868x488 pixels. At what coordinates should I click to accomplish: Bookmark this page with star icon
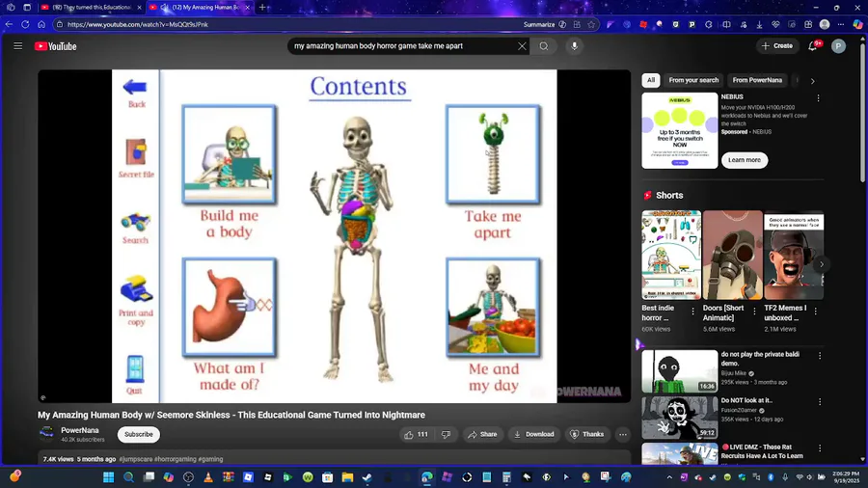pos(591,24)
